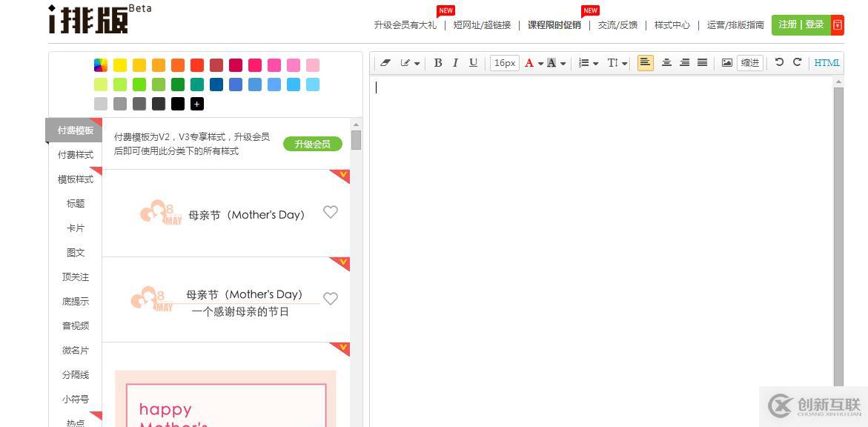
Task: Open the 卡片 style category
Action: (x=76, y=228)
